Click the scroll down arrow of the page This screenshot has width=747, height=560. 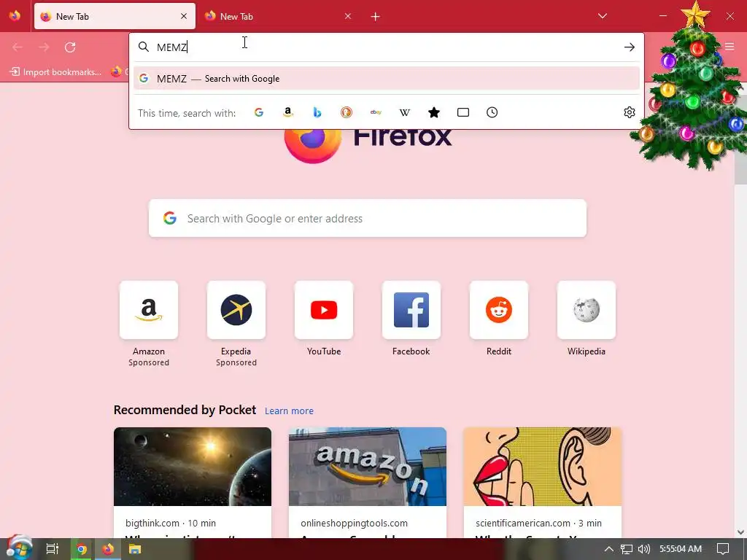coord(740,532)
